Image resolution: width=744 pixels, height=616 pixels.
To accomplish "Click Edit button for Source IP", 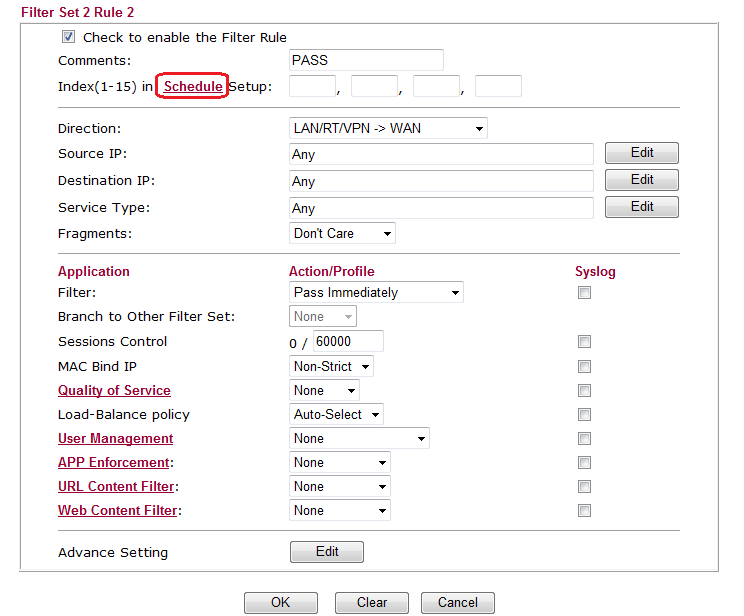I will [x=642, y=153].
